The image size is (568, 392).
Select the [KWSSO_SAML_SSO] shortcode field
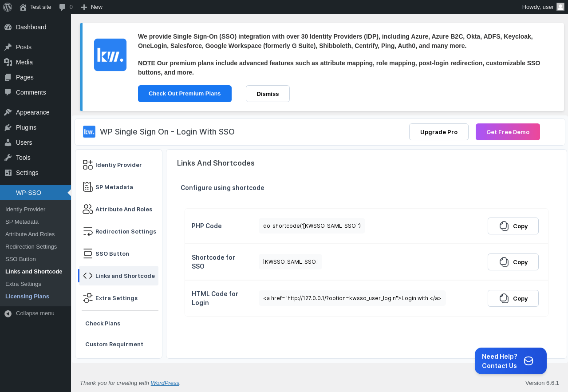tap(290, 262)
